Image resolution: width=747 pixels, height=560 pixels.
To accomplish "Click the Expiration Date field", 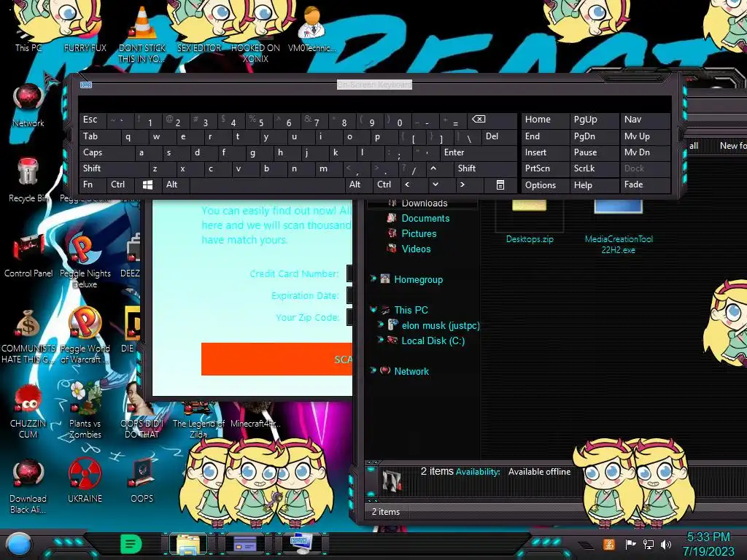I will pyautogui.click(x=349, y=295).
